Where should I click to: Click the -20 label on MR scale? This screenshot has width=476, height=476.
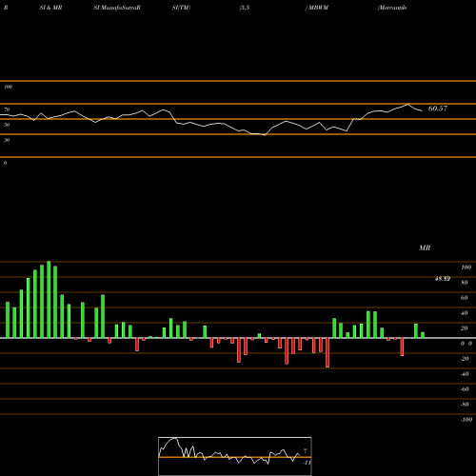[x=465, y=359]
